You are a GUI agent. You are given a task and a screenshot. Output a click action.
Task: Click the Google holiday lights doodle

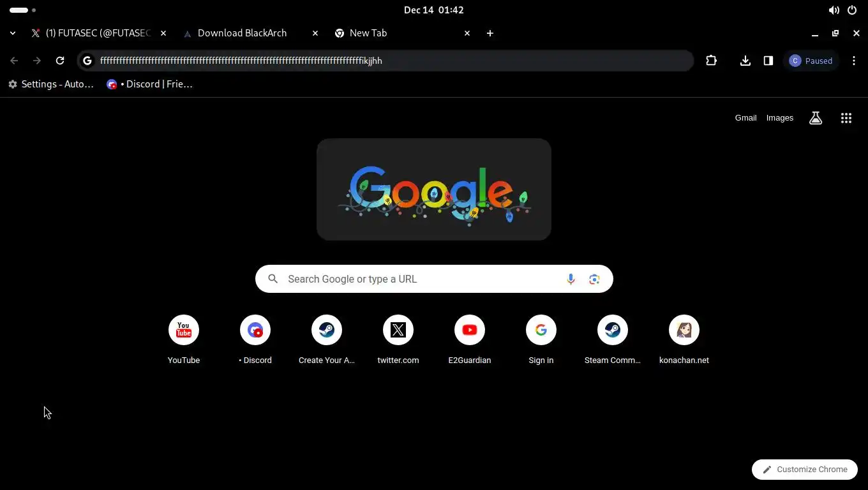pos(434,189)
